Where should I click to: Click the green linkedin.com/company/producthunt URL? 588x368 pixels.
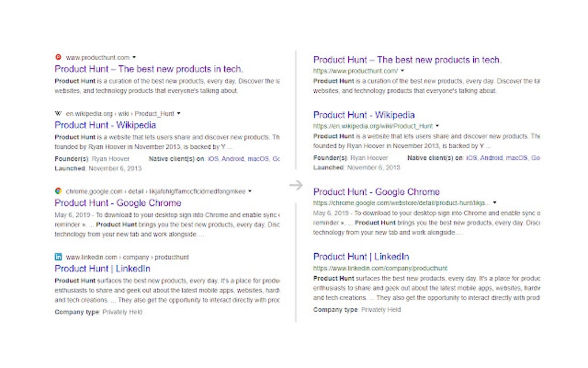coord(380,268)
